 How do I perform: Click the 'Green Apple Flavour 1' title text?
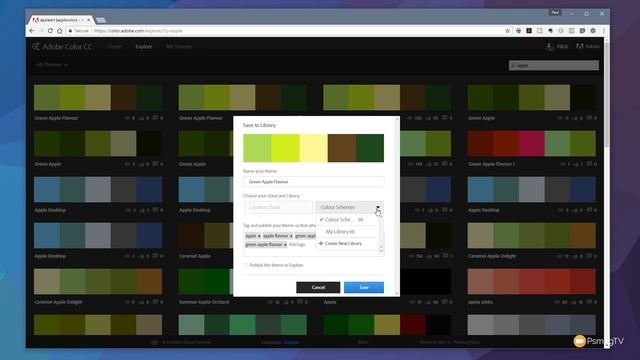click(491, 164)
